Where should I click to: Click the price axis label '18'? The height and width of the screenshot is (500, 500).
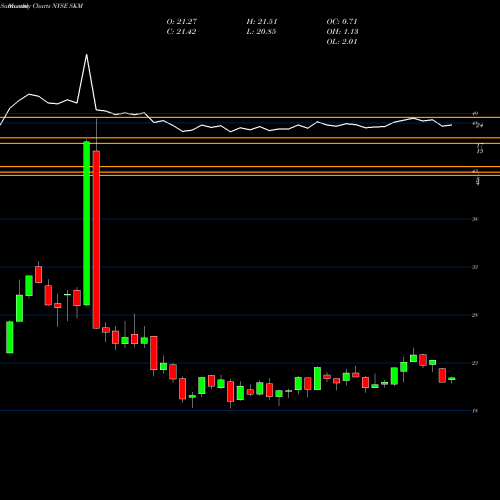[x=475, y=411]
